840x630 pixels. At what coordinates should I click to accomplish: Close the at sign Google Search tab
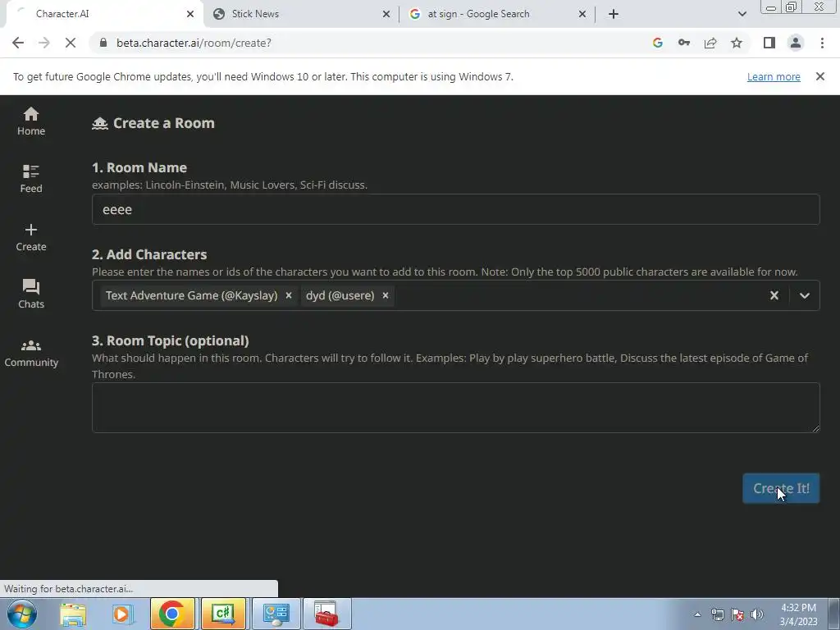click(582, 14)
